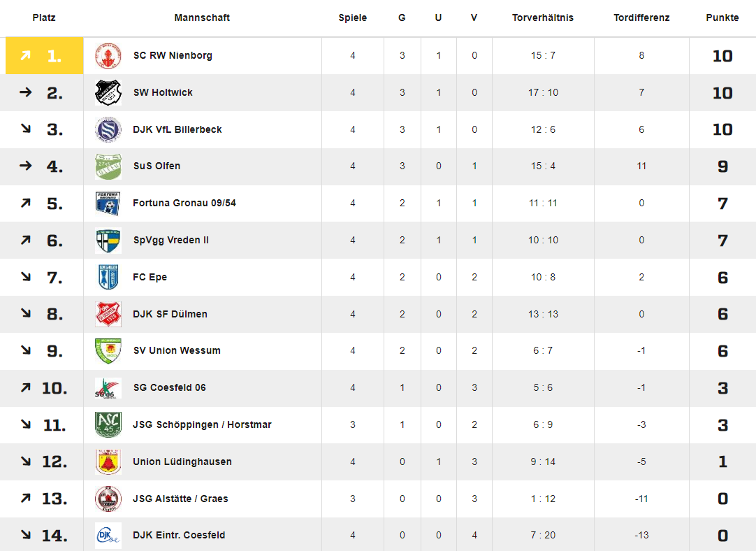756x551 pixels.
Task: Click the Mannschaft column header
Action: click(x=202, y=18)
